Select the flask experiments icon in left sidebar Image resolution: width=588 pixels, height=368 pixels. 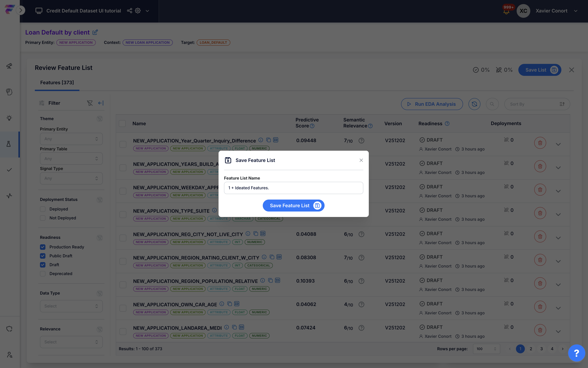[x=9, y=144]
